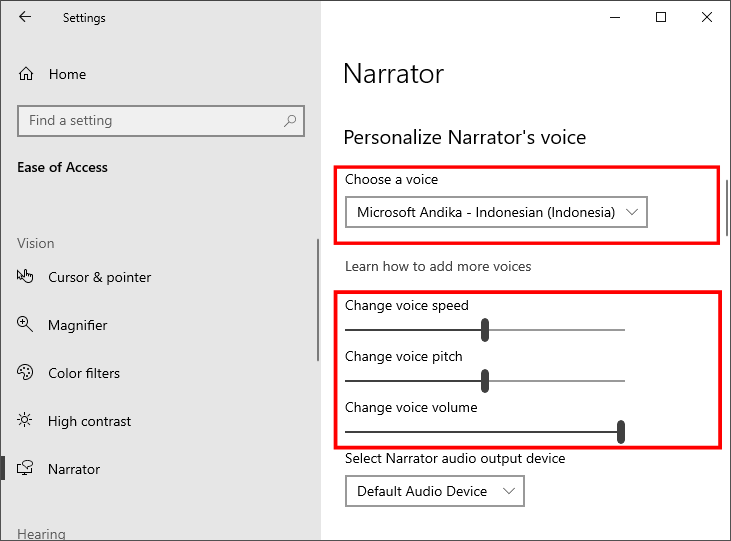This screenshot has height=541, width=731.
Task: Expand the Narrator audio output device dropdown
Action: [x=434, y=491]
